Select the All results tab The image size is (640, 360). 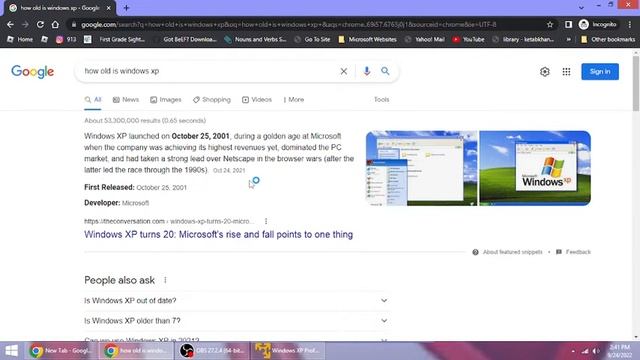93,100
